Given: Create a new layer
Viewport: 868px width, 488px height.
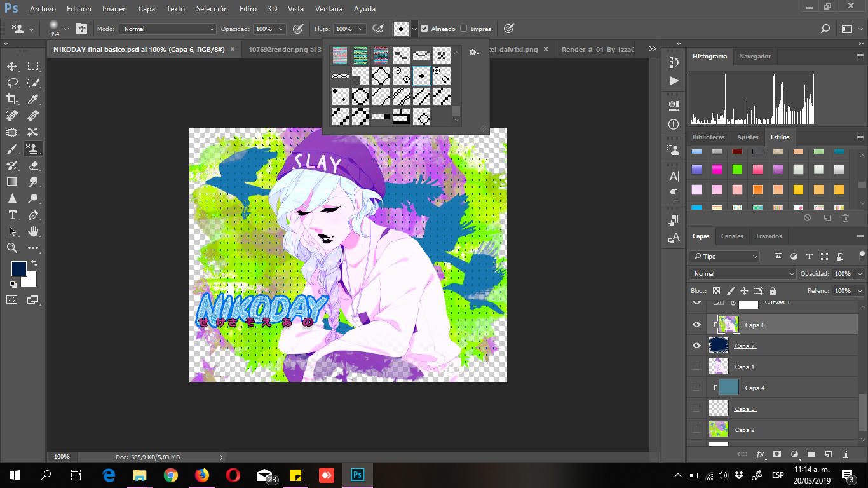Looking at the screenshot, I should pos(828,454).
